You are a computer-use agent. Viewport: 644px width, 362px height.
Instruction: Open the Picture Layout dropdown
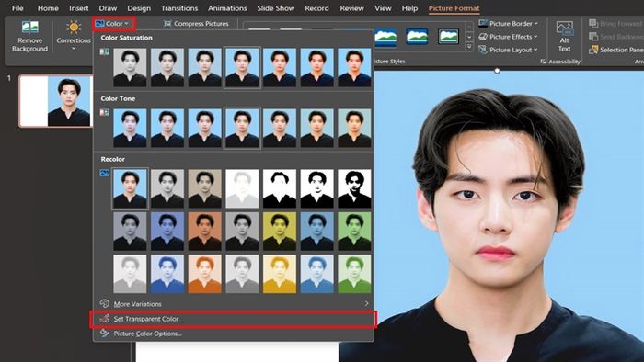(508, 50)
